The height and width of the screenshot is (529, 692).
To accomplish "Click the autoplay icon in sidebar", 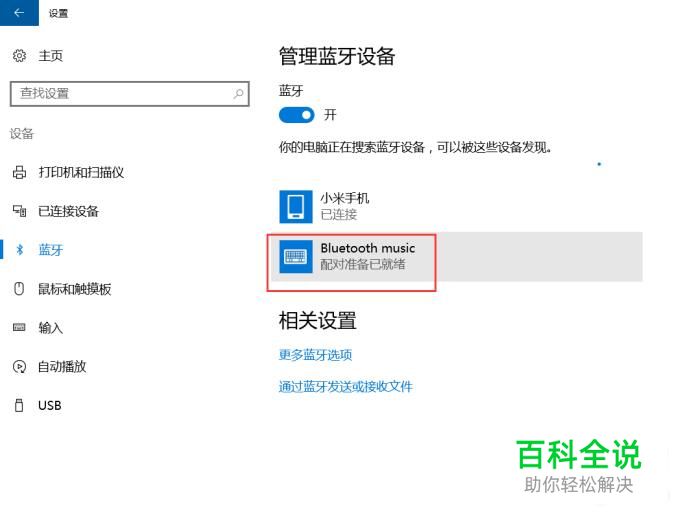I will (19, 366).
